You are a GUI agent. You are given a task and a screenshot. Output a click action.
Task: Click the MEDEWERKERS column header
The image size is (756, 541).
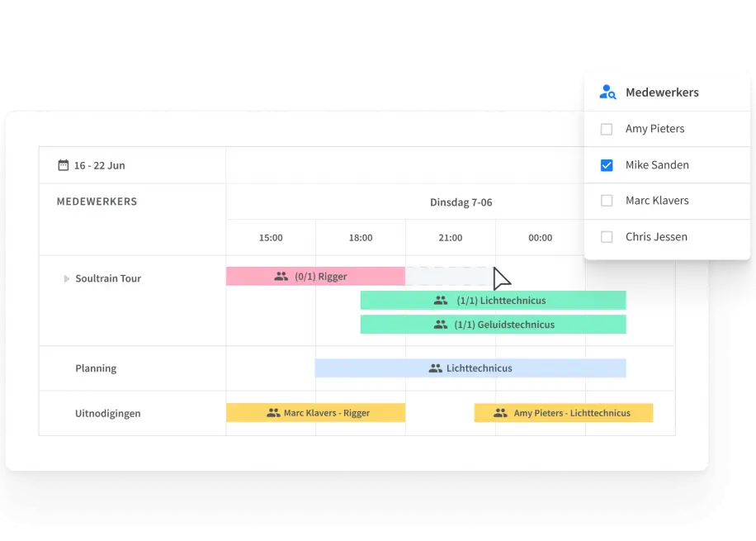tap(97, 202)
